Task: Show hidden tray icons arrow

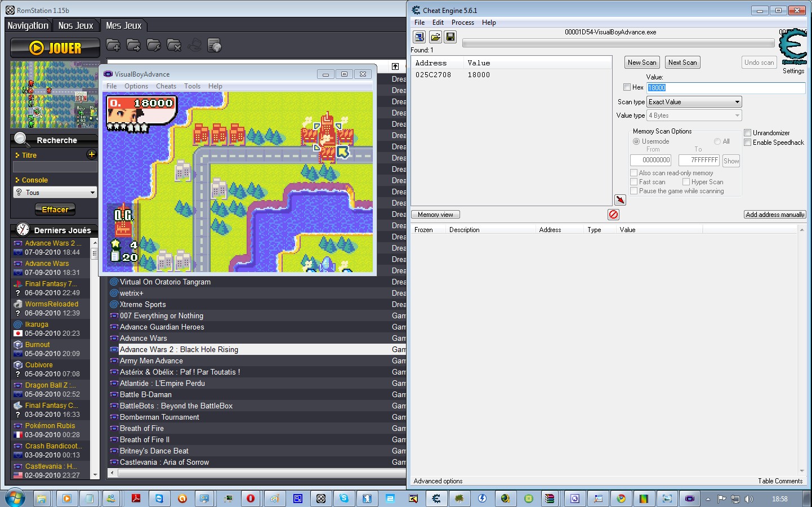Action: click(x=708, y=499)
